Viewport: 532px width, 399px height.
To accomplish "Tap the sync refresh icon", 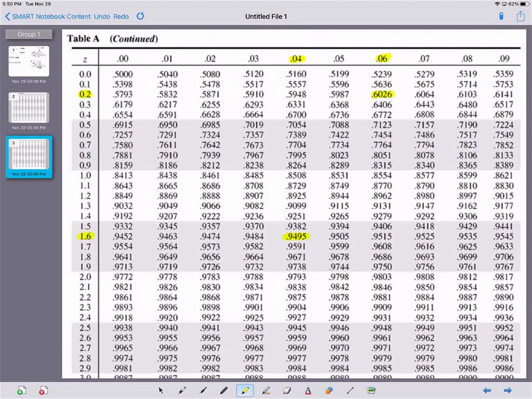I will point(140,16).
